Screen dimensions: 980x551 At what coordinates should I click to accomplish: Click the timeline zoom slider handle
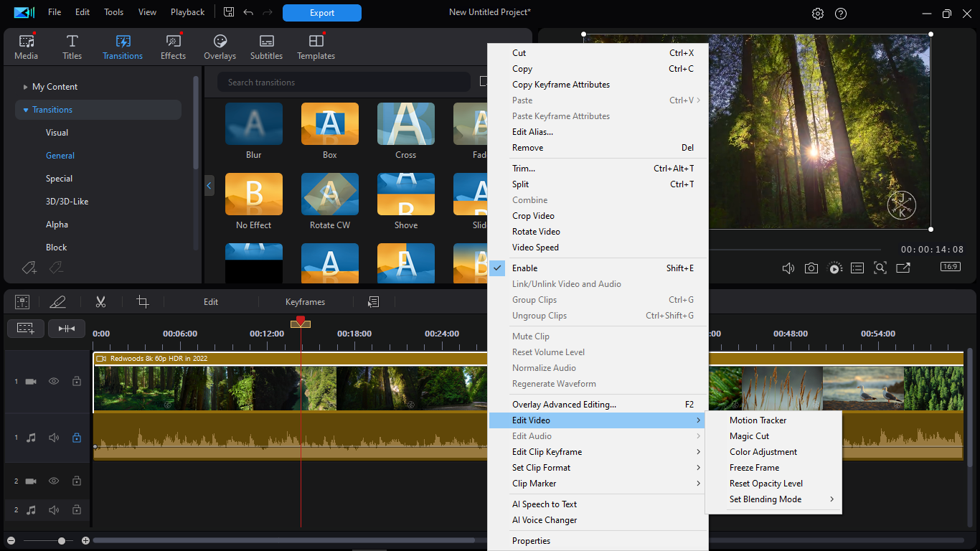coord(62,540)
